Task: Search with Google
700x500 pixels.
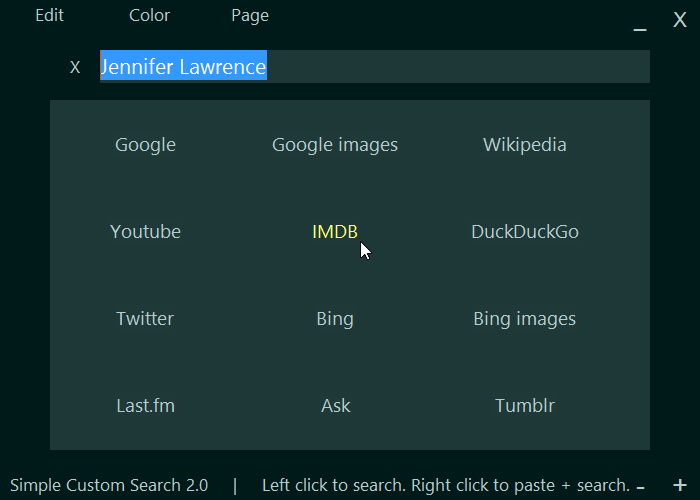Action: (x=146, y=145)
